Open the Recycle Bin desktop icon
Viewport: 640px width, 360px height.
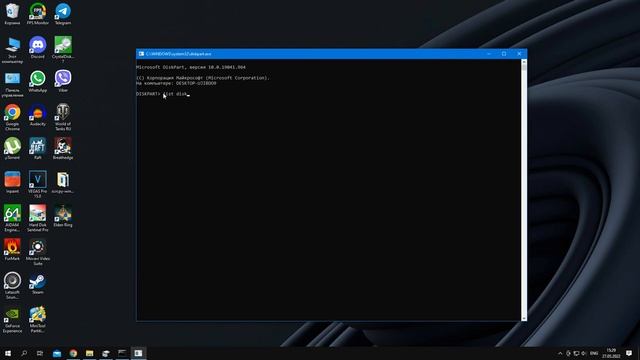pyautogui.click(x=12, y=13)
